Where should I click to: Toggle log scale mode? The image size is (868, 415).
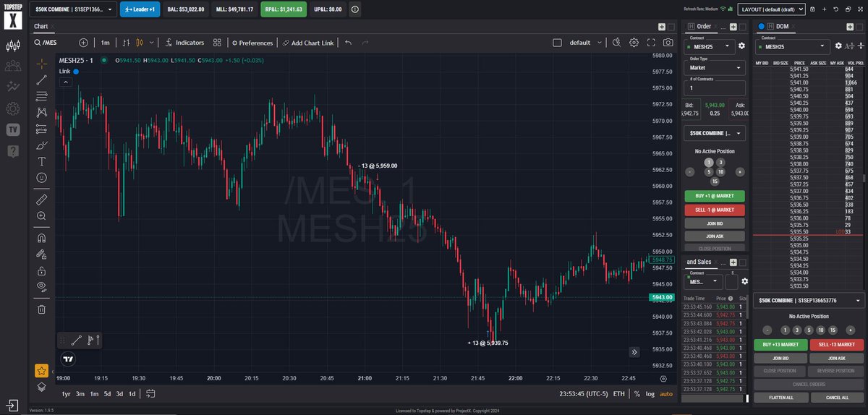point(650,394)
